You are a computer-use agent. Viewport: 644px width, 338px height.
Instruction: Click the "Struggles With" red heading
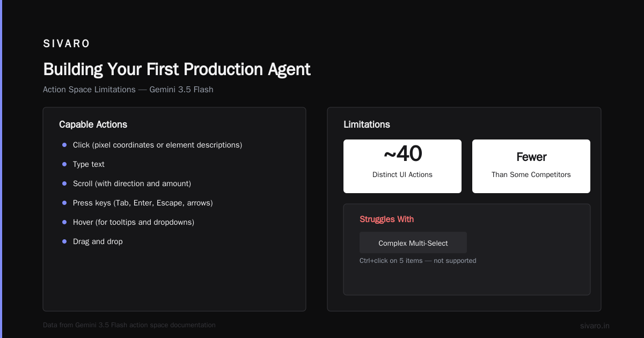[386, 219]
